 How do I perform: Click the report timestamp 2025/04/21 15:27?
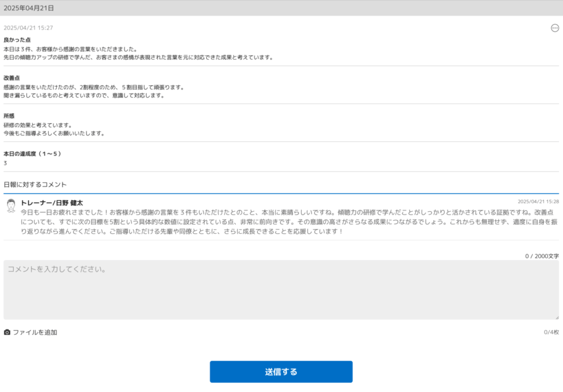click(28, 28)
